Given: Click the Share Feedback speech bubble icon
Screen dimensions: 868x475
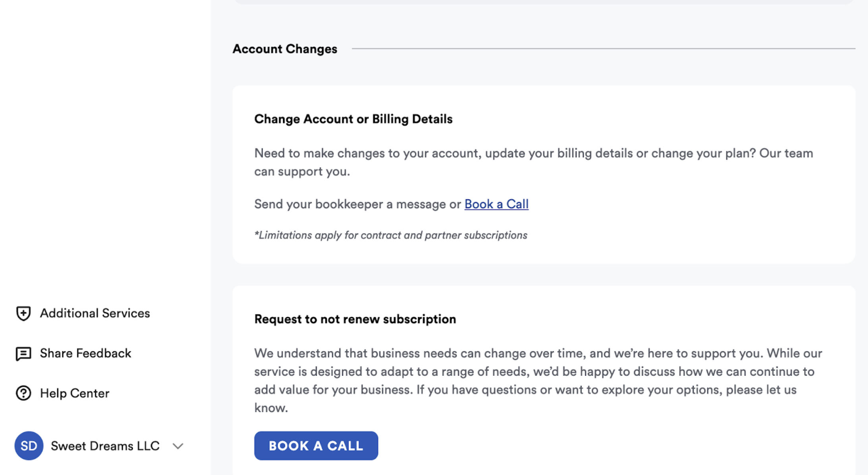Looking at the screenshot, I should tap(23, 353).
